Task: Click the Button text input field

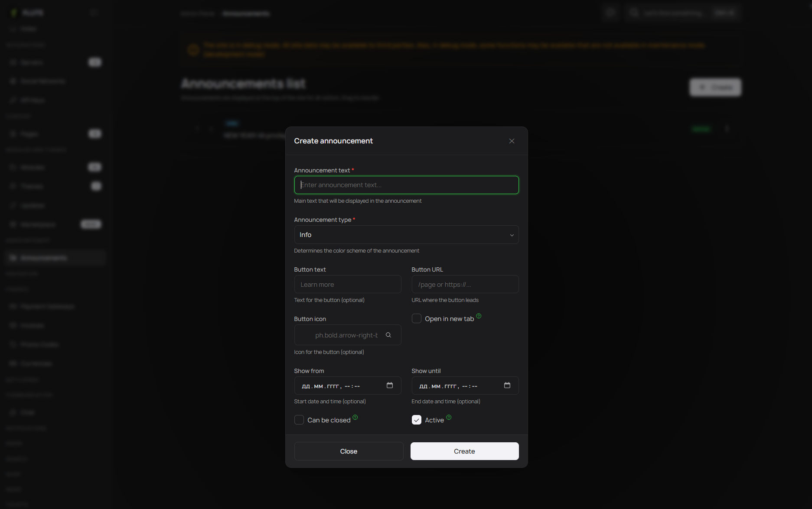Action: (x=347, y=285)
